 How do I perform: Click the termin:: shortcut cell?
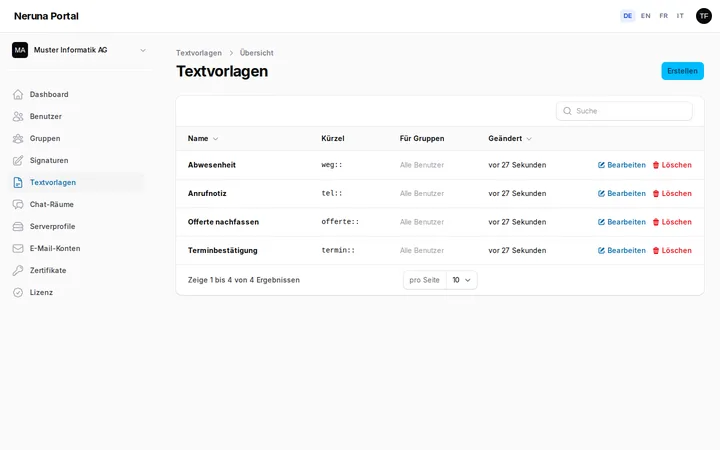(x=338, y=250)
